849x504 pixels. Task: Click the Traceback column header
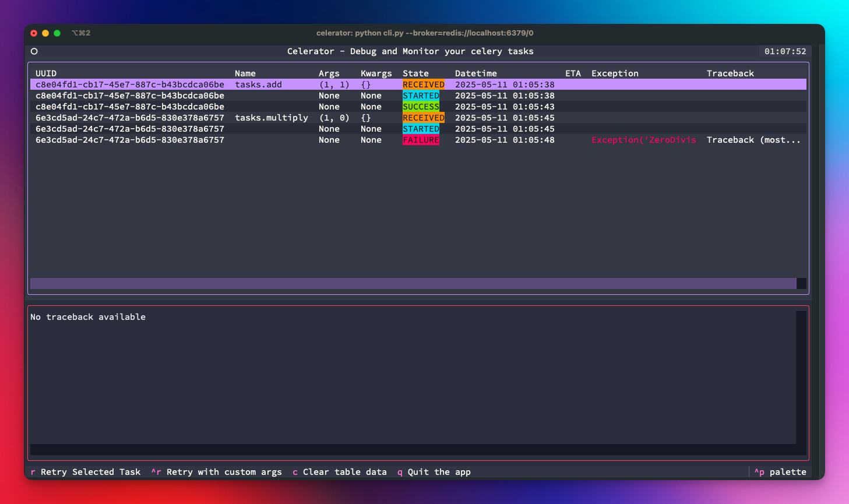[730, 73]
